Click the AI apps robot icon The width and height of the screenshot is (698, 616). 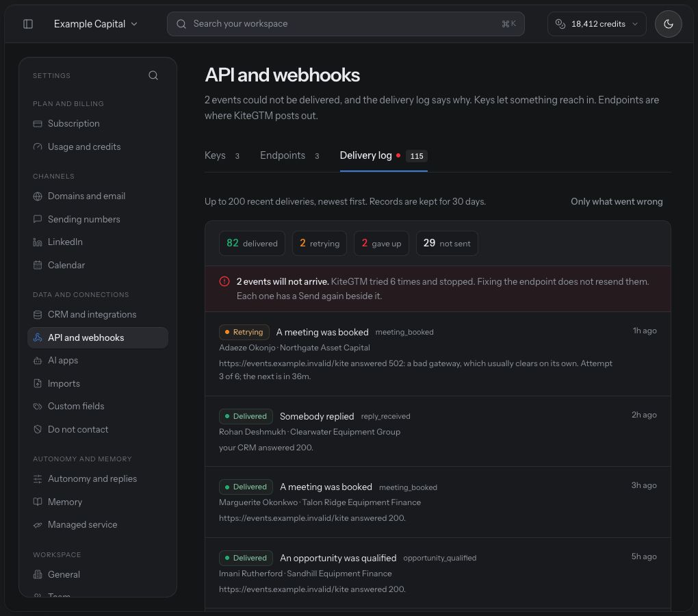pyautogui.click(x=38, y=361)
